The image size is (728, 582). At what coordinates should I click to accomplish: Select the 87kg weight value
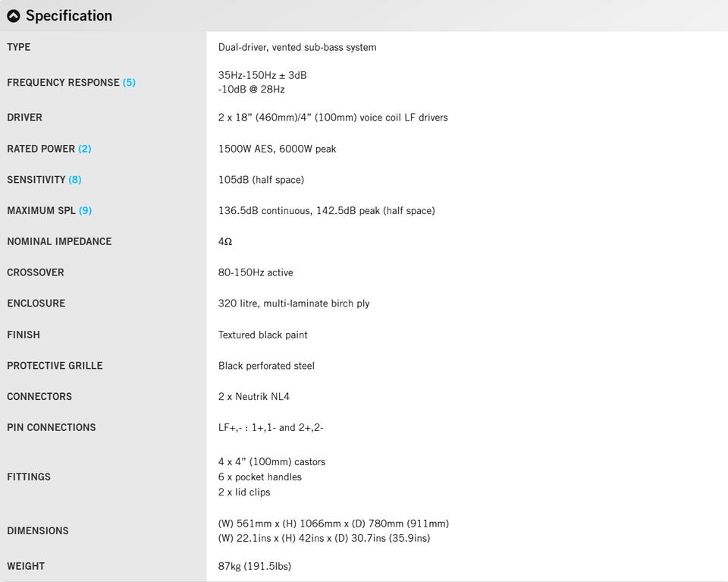pyautogui.click(x=255, y=566)
